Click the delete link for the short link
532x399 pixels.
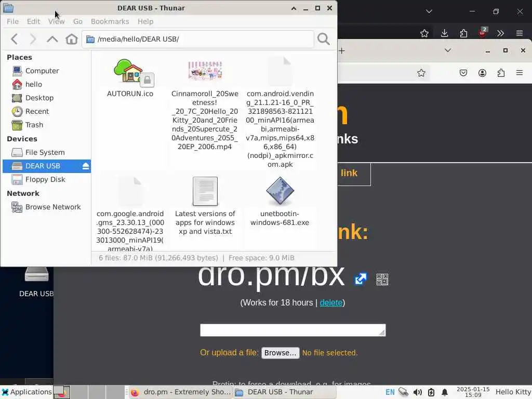pyautogui.click(x=331, y=303)
